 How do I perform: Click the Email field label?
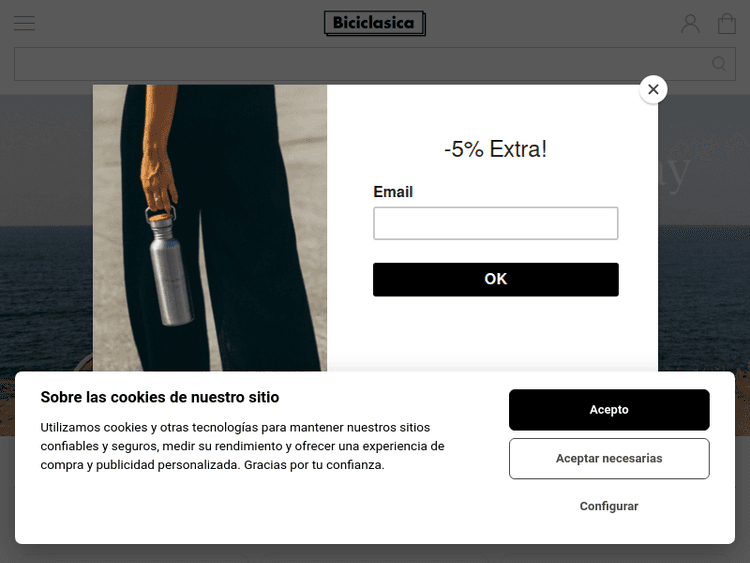pos(393,192)
